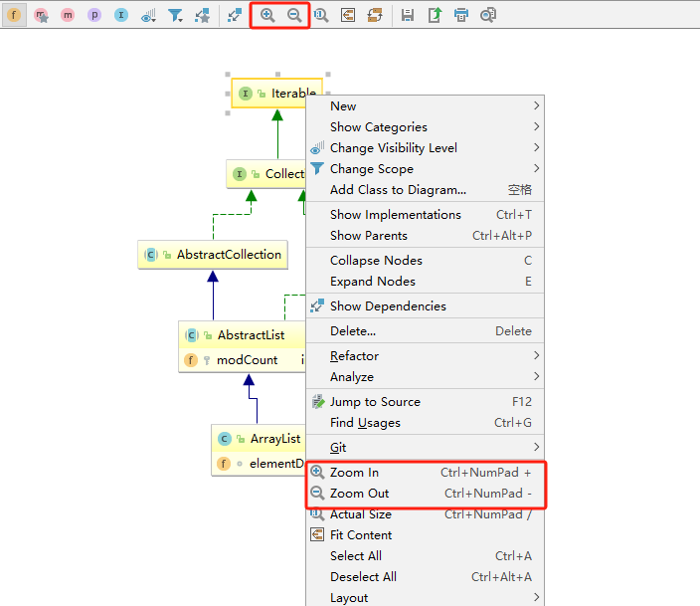The height and width of the screenshot is (606, 700).
Task: Choose Expand Nodes from context menu
Action: pos(425,281)
